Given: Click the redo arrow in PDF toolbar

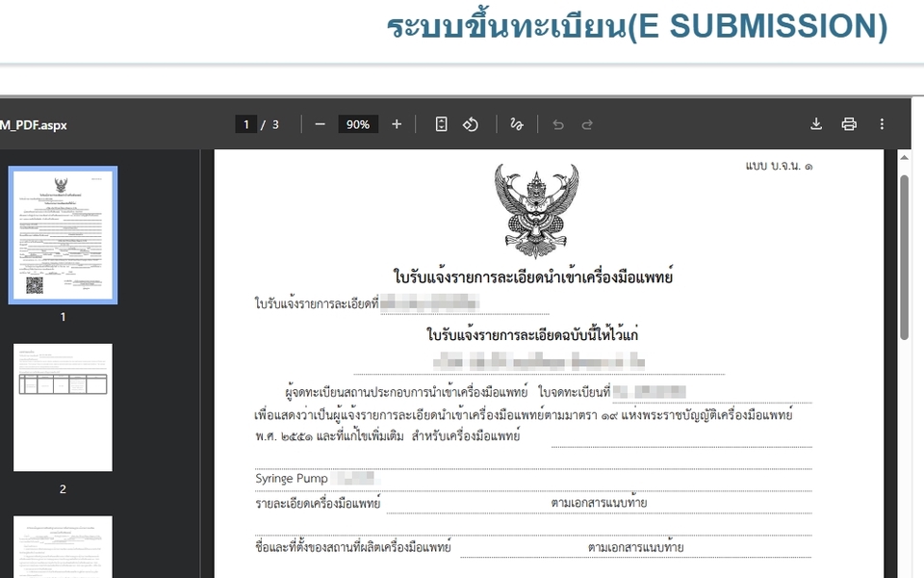Looking at the screenshot, I should click(587, 124).
